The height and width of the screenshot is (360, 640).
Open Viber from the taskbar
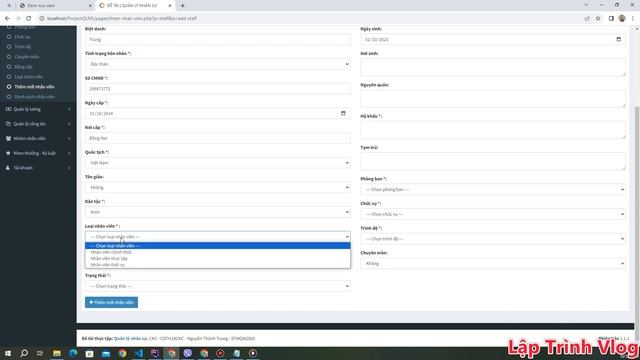(187, 353)
